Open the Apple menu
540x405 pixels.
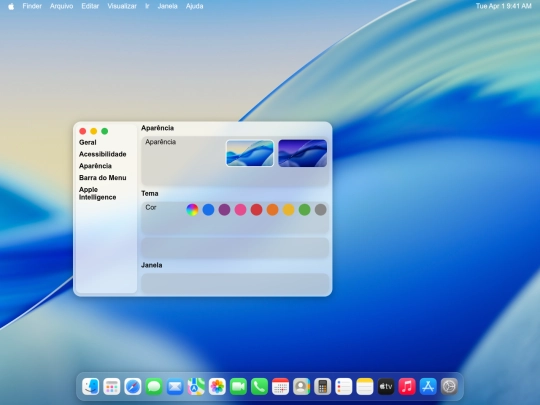[x=11, y=6]
